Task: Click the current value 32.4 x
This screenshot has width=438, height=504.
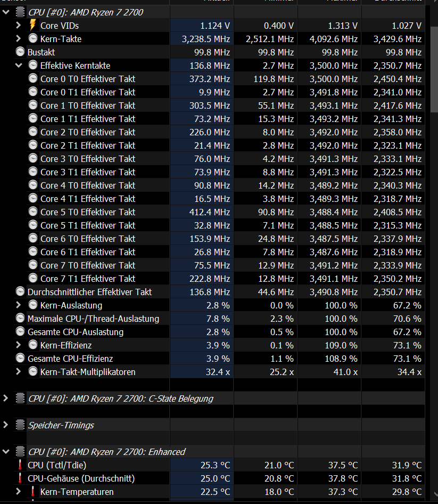Action: [218, 372]
